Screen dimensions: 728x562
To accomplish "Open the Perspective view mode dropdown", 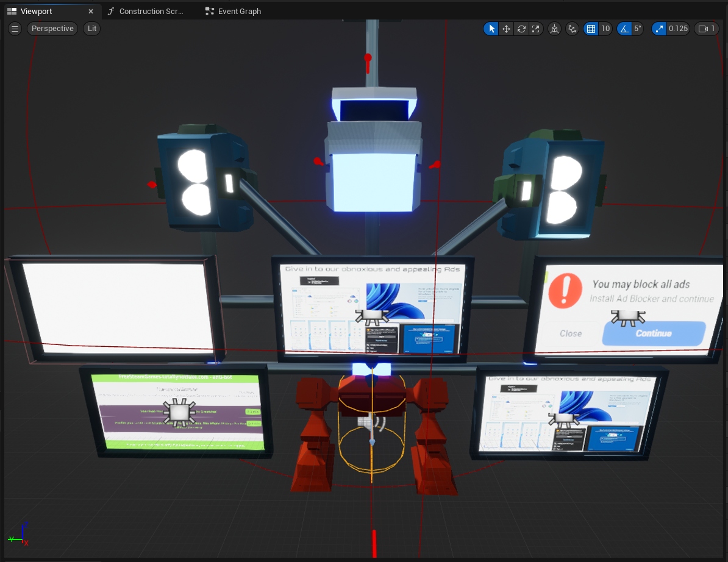I will 52,29.
